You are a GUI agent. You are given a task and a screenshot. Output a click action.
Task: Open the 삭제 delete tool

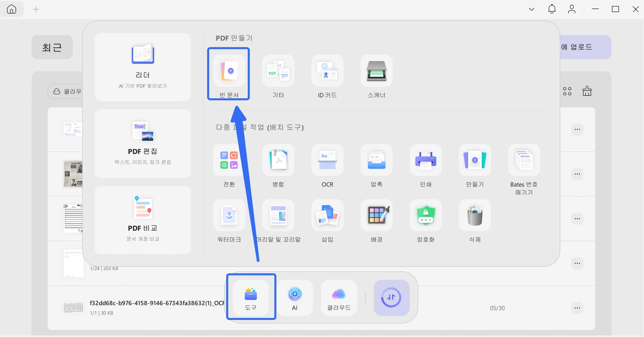(x=475, y=215)
